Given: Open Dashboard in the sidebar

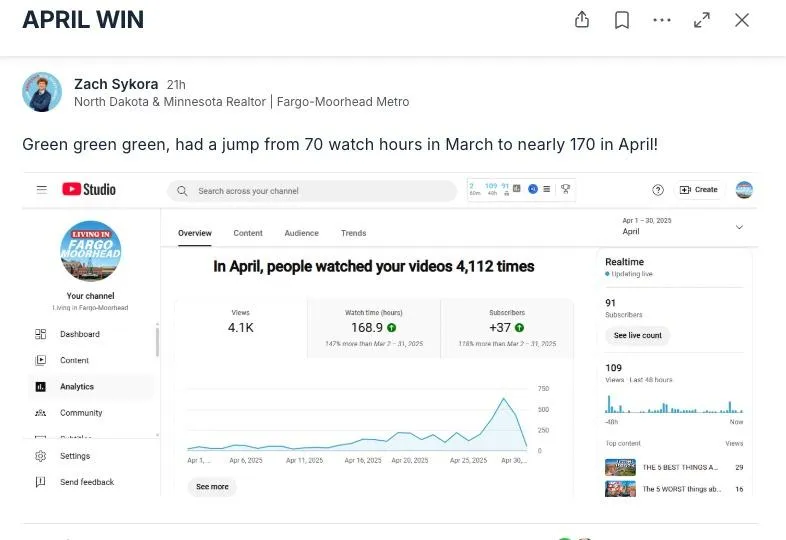Looking at the screenshot, I should (91, 334).
